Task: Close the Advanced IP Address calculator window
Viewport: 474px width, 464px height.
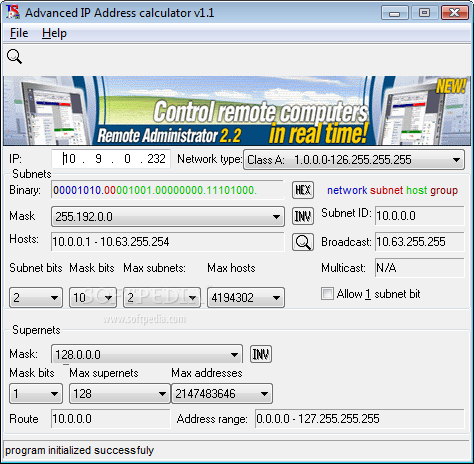Action: pos(455,13)
